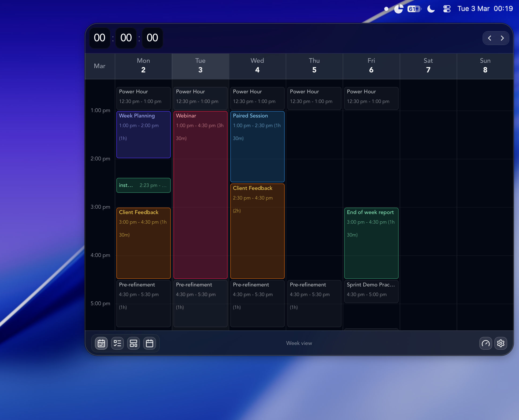Open the speedometer gauge panel
Screen dimensions: 519x420
point(485,343)
